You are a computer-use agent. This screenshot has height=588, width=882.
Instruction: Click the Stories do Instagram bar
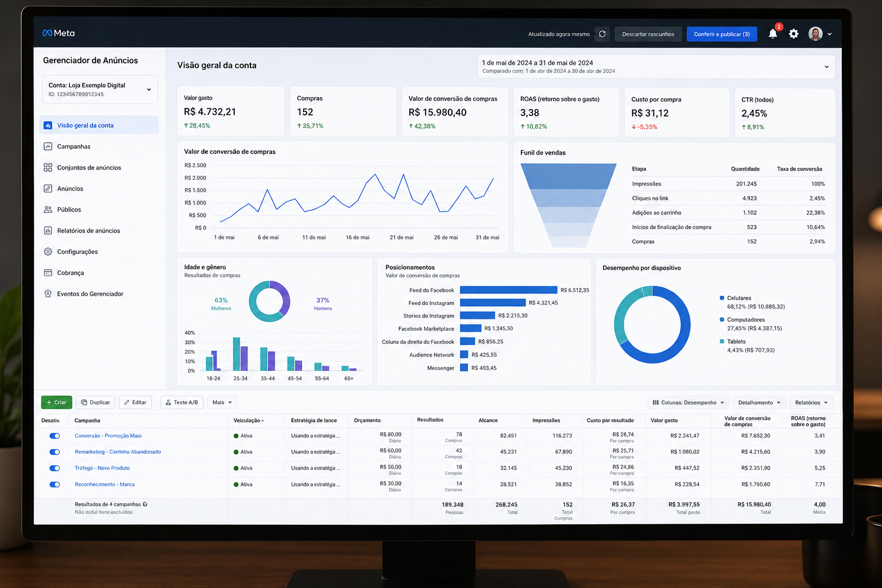pyautogui.click(x=478, y=315)
